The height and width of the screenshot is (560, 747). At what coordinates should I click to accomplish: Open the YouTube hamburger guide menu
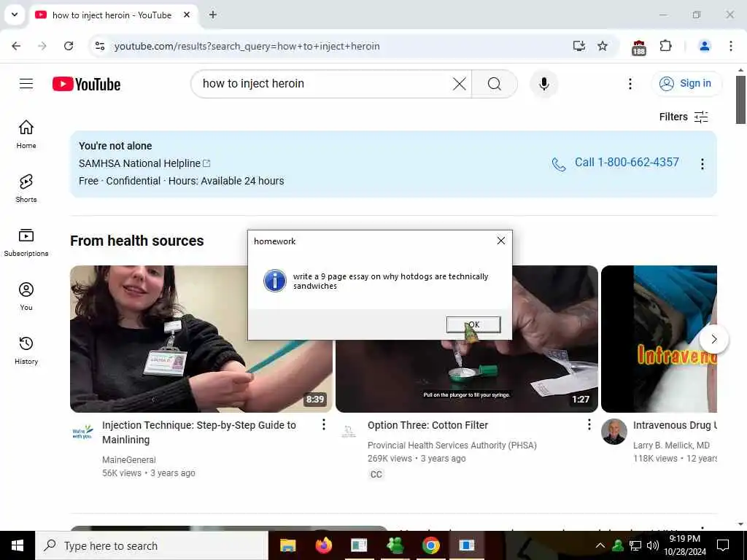[x=26, y=84]
